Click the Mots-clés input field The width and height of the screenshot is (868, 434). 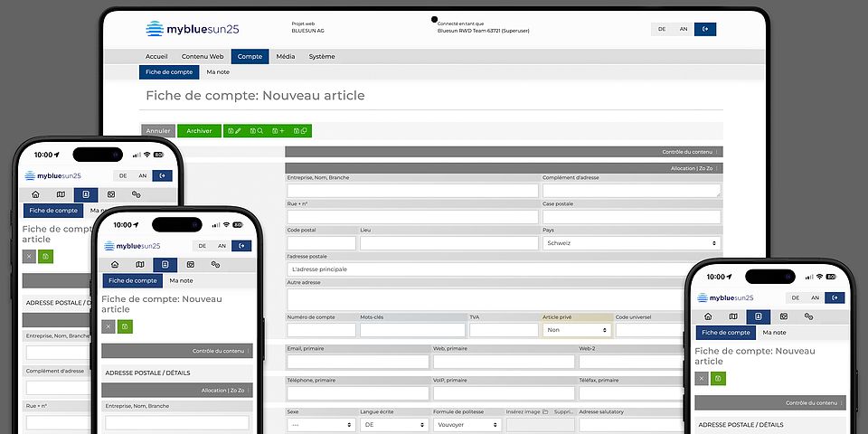pyautogui.click(x=412, y=330)
